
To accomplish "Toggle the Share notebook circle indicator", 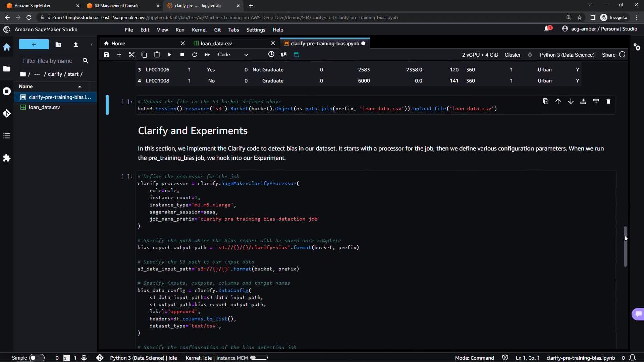I will pyautogui.click(x=622, y=55).
